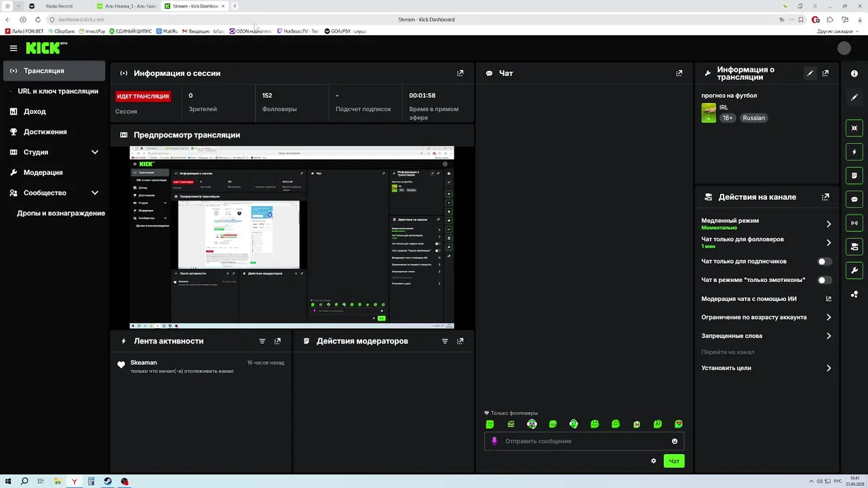Toggle activity feed lightning widget button
Viewport: 868px width, 488px height.
[x=854, y=152]
